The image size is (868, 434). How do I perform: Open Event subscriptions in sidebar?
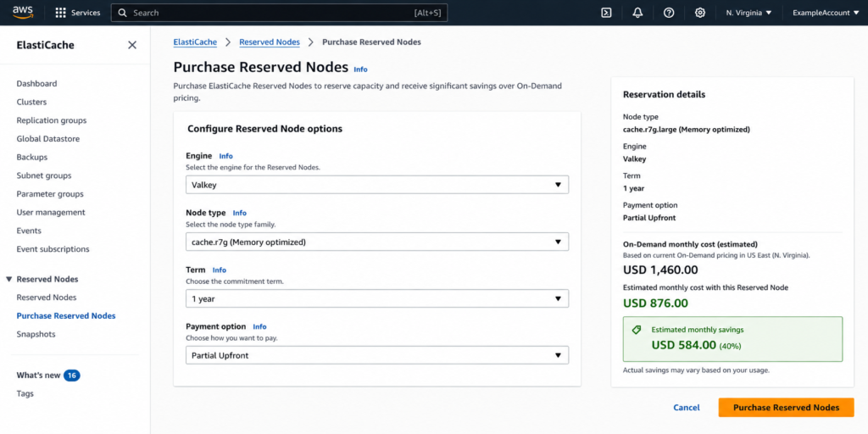(53, 249)
